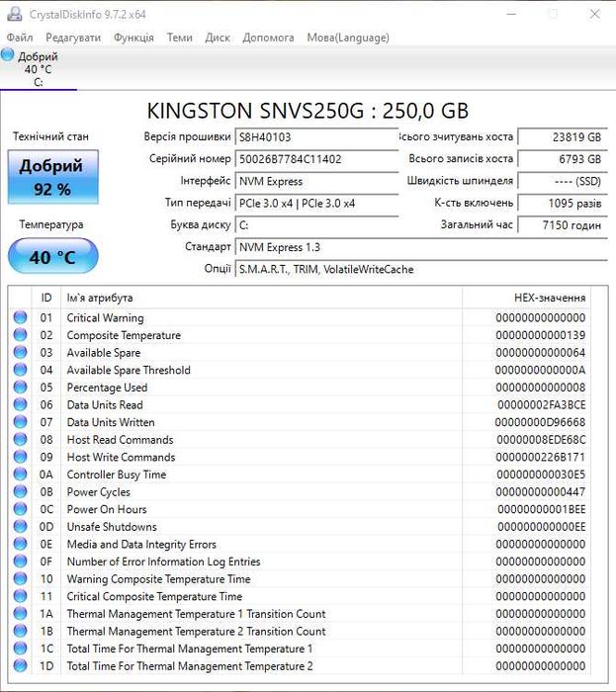Click status orb for Power On Hours
Viewport: 616px width, 692px height.
[x=21, y=509]
